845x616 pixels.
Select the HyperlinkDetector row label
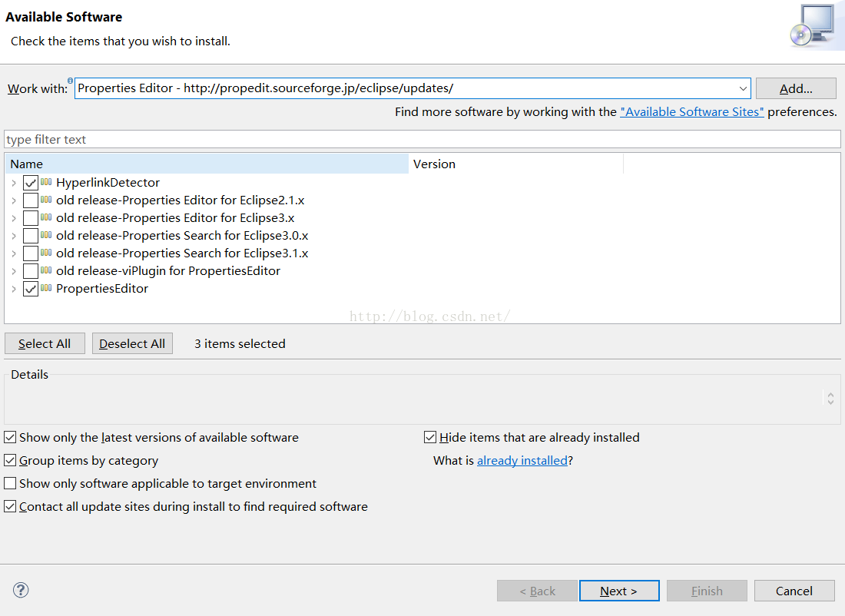[x=108, y=183]
